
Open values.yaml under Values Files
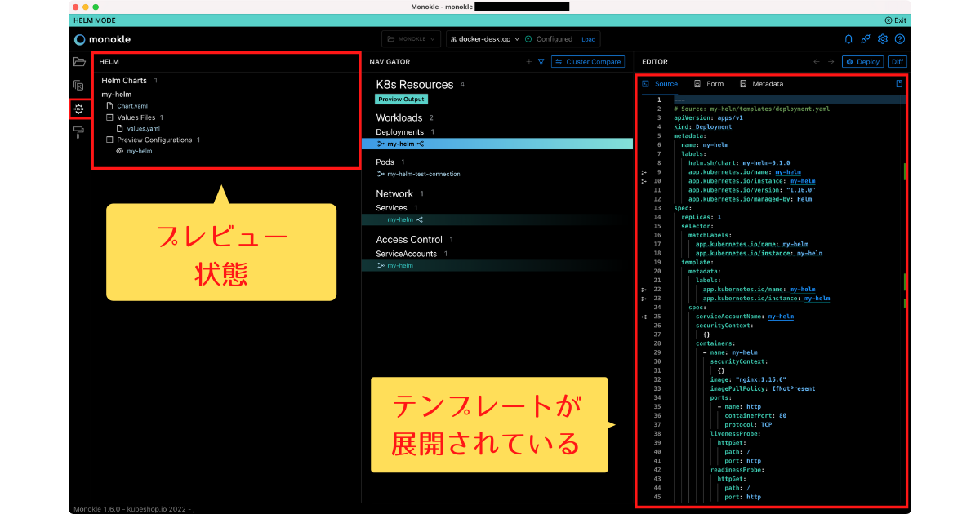tap(144, 129)
